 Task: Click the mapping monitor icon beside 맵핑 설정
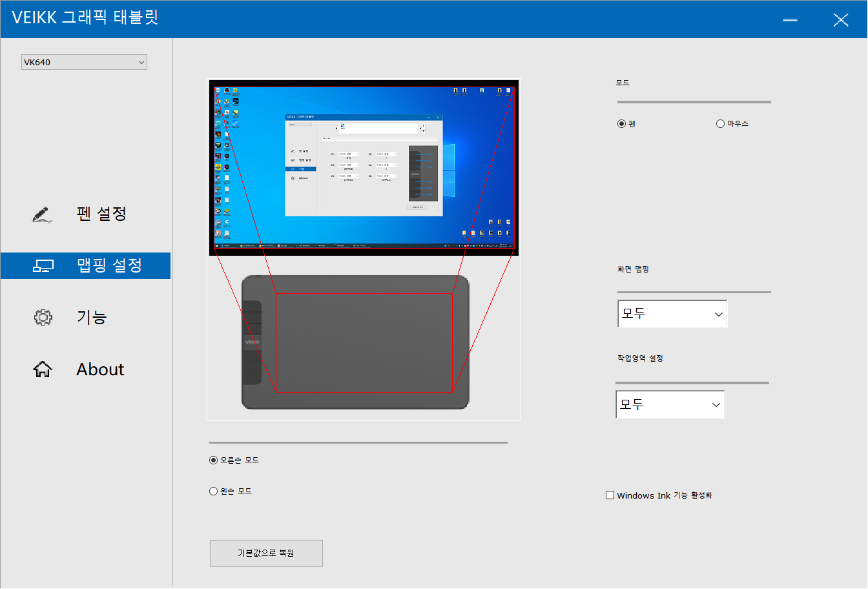[43, 266]
